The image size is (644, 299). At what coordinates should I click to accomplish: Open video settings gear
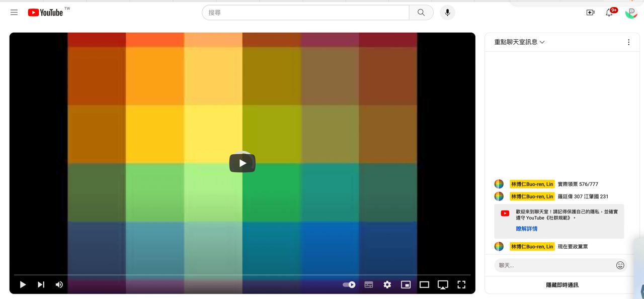tap(387, 284)
